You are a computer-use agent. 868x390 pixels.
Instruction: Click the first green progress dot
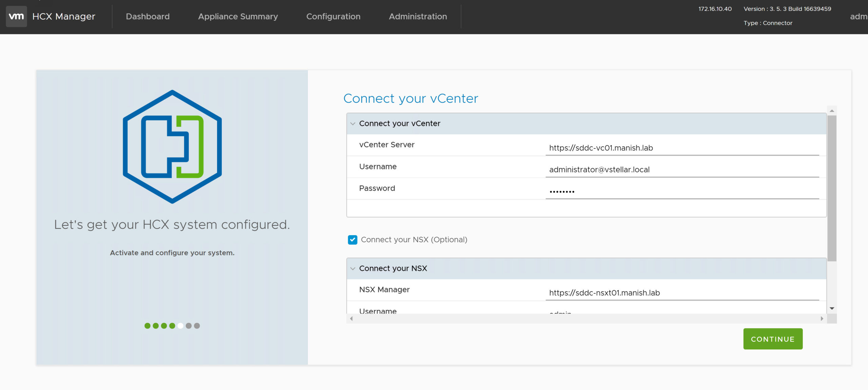click(147, 326)
